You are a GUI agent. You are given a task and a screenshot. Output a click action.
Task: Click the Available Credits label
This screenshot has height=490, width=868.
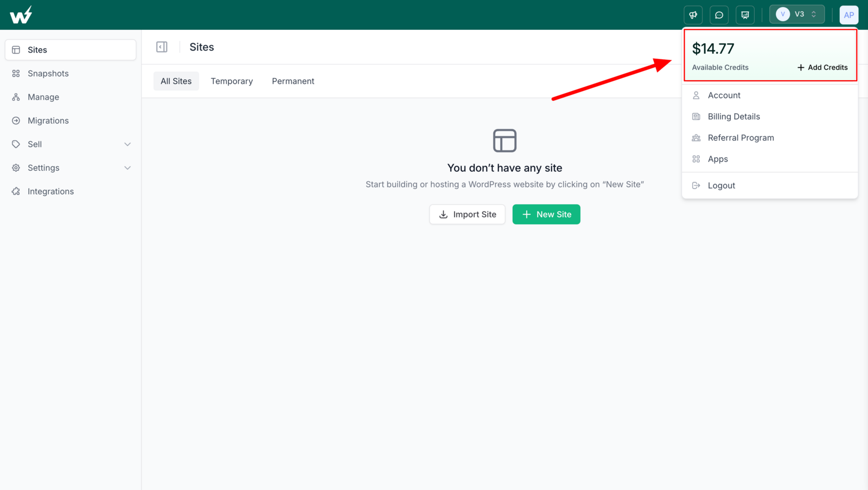[x=720, y=67]
